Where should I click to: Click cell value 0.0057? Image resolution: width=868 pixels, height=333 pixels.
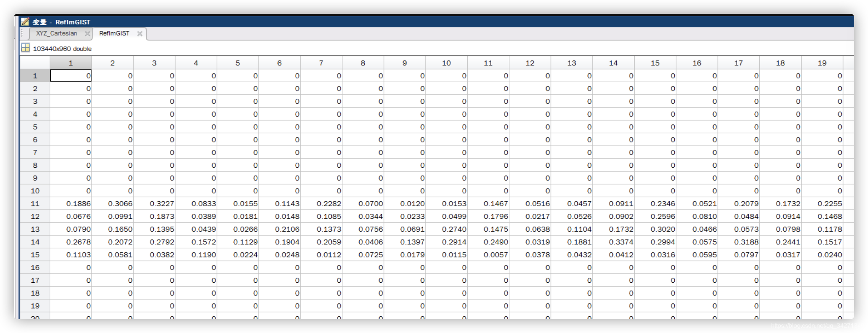tap(496, 255)
